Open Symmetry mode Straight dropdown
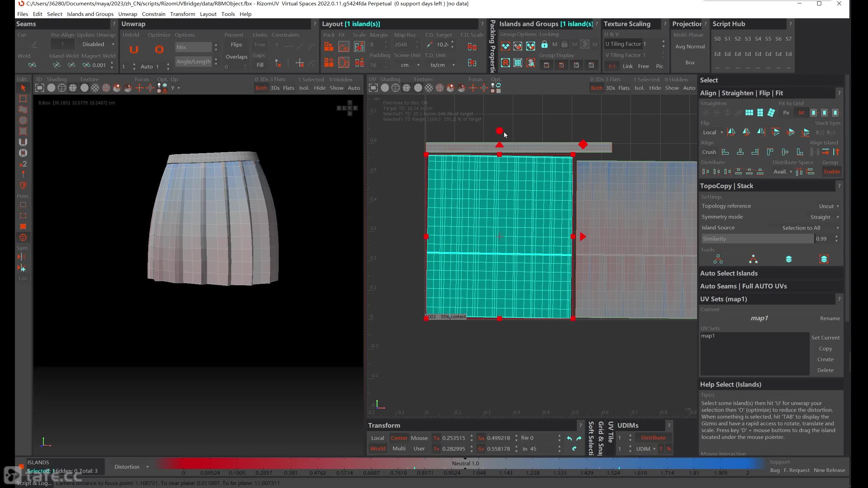Screen dimensions: 868x488 824,217
